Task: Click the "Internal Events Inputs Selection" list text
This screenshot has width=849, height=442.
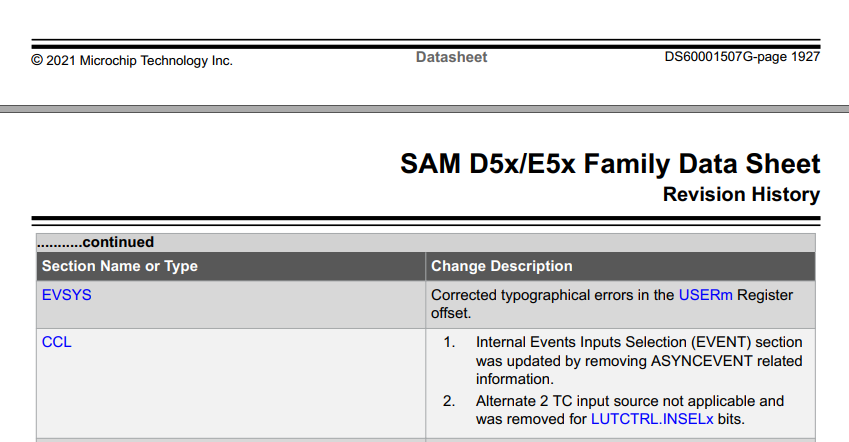Action: click(589, 342)
